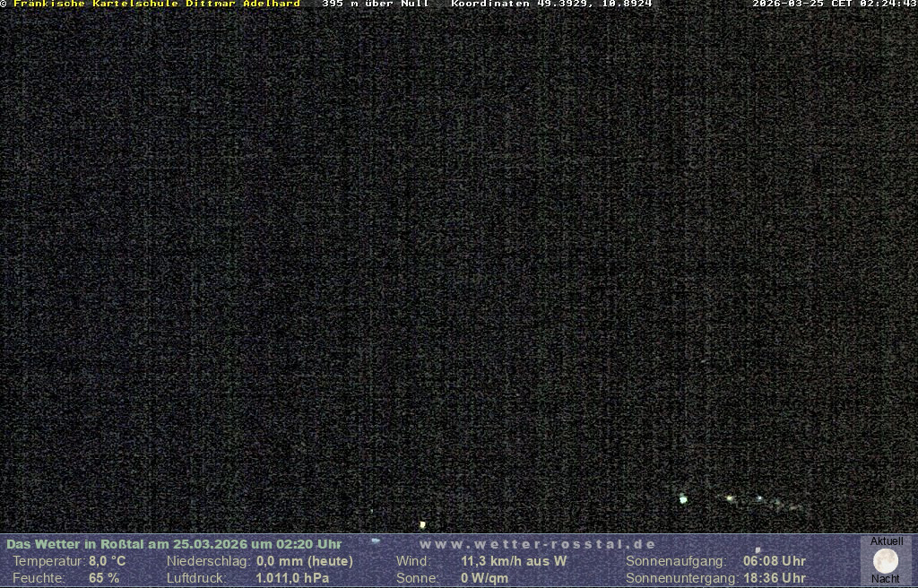Image resolution: width=918 pixels, height=588 pixels.
Task: Click the Luftdruck 1.011,0 hPa value
Action: 291,578
